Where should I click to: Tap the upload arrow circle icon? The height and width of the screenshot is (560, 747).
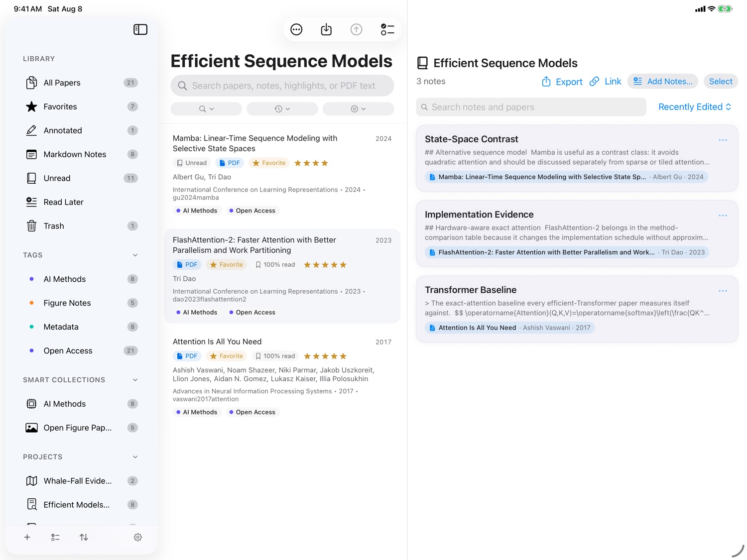(357, 30)
